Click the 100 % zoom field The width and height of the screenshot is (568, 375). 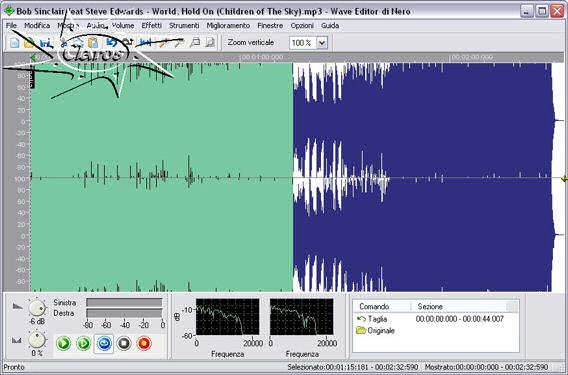[303, 43]
